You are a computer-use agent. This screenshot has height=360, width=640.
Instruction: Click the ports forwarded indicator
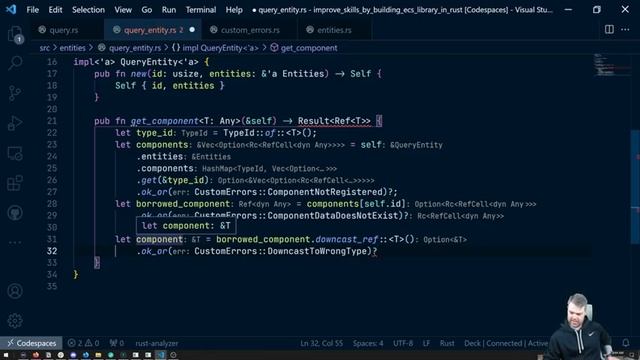click(x=117, y=343)
